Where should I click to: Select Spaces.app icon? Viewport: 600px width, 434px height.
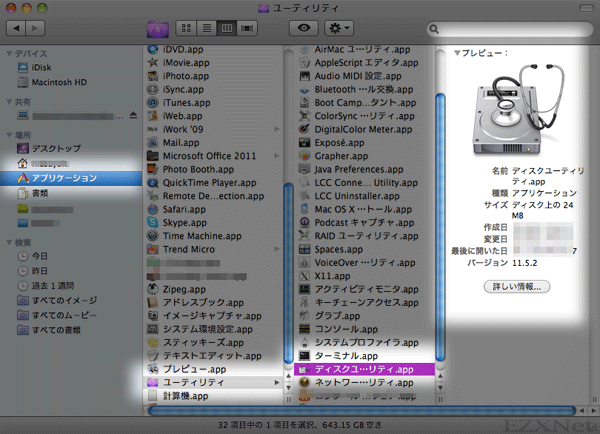(304, 250)
